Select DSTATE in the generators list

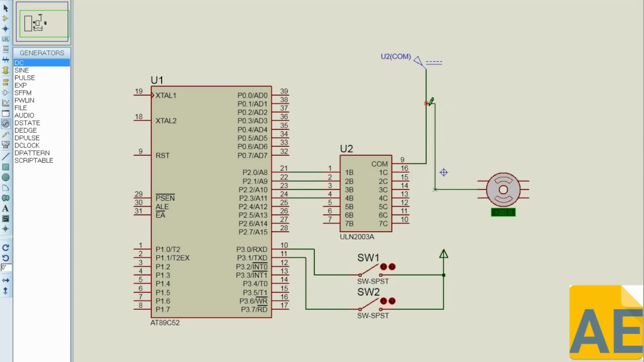click(42, 123)
